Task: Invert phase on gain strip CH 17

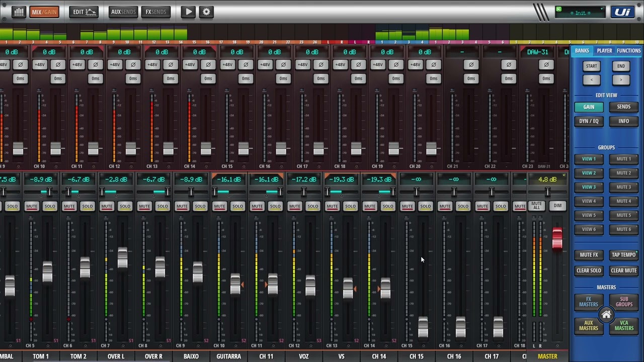Action: (x=321, y=64)
